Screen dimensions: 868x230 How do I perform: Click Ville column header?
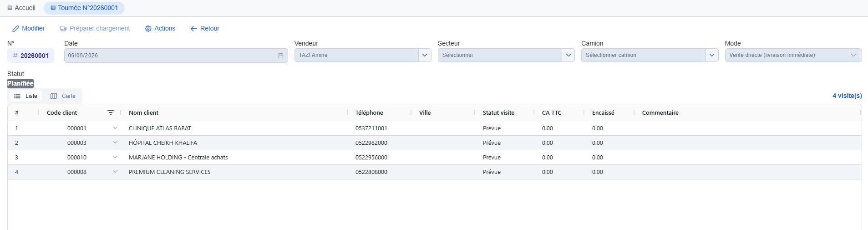click(x=425, y=112)
